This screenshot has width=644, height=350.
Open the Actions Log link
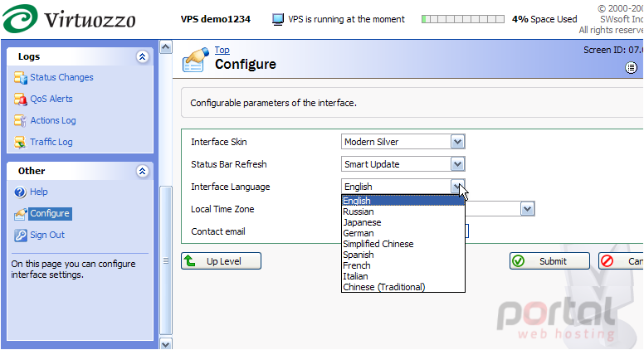(53, 120)
